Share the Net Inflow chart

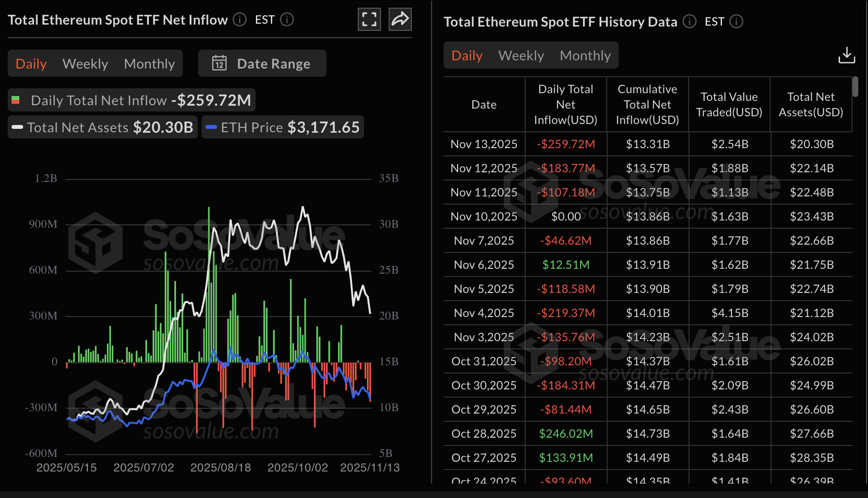tap(400, 19)
